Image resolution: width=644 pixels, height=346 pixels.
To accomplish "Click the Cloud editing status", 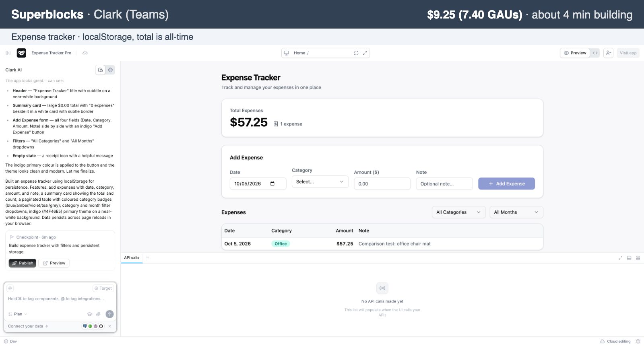I will (615, 341).
